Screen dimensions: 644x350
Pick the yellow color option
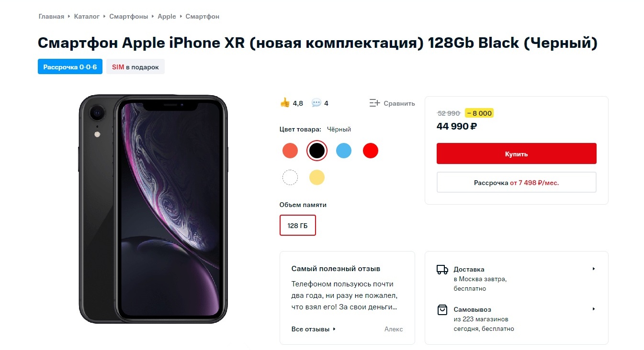coord(317,177)
